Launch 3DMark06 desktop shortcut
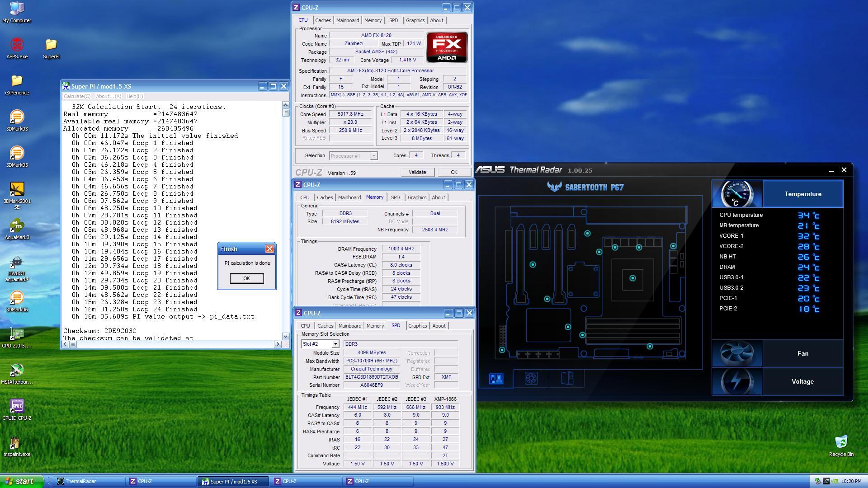868x488 pixels. click(x=17, y=301)
